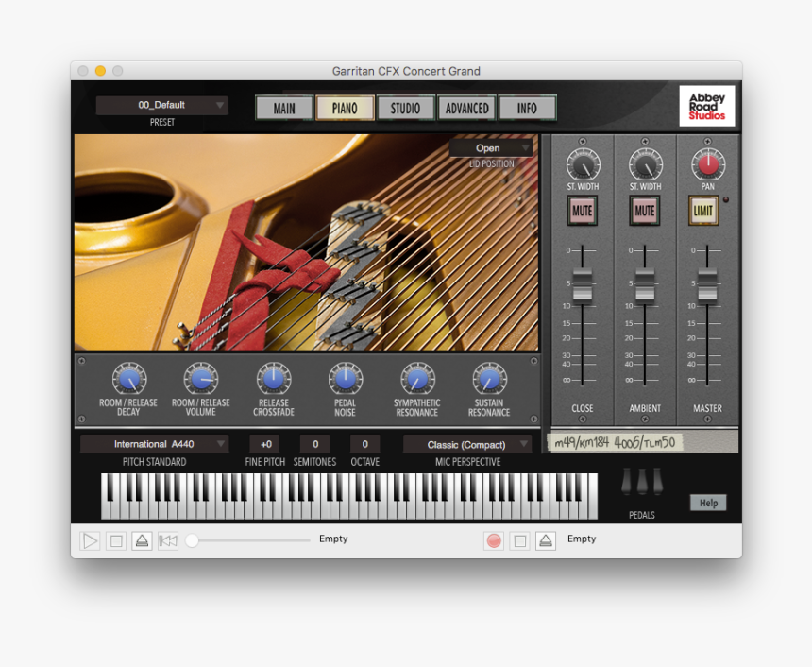Open the Mic Perspective dropdown showing Classic (Compact)

coord(466,444)
